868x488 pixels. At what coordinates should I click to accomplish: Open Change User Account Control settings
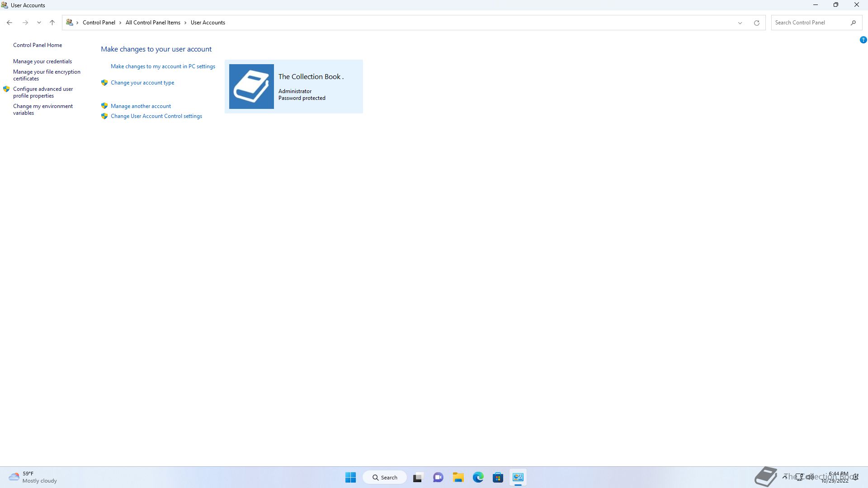click(156, 116)
